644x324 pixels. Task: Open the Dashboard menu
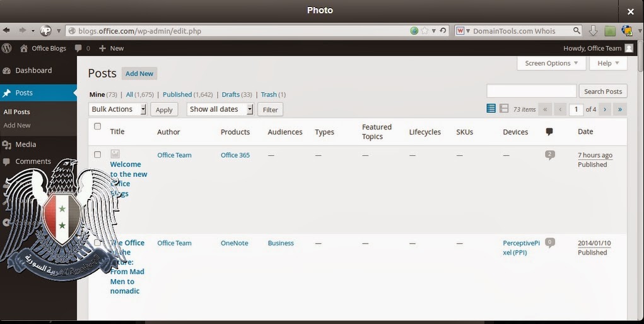(x=33, y=70)
